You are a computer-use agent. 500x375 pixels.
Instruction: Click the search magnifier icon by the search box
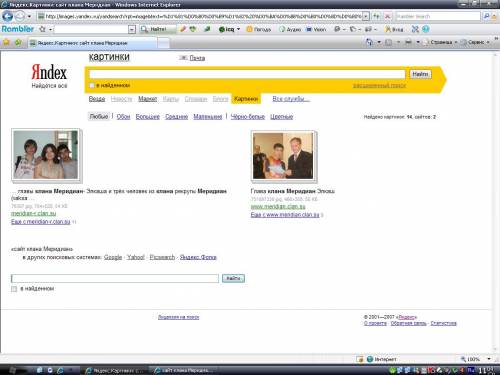click(x=487, y=16)
